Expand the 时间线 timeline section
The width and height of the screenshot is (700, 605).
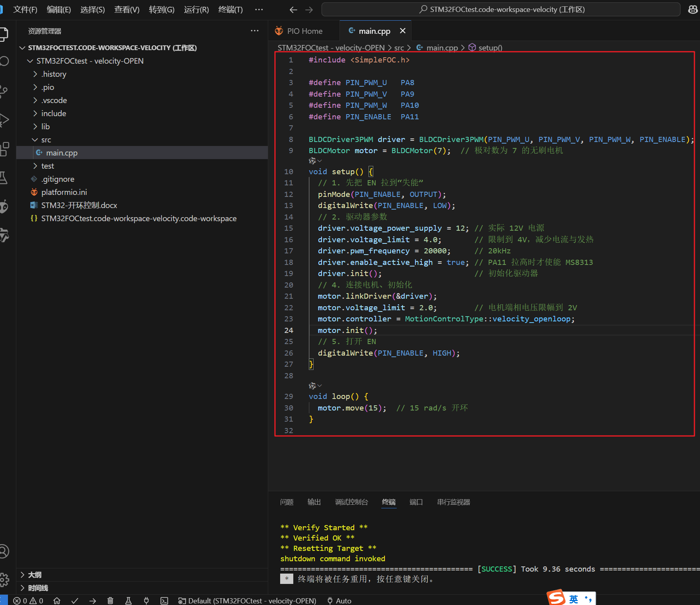pos(38,588)
